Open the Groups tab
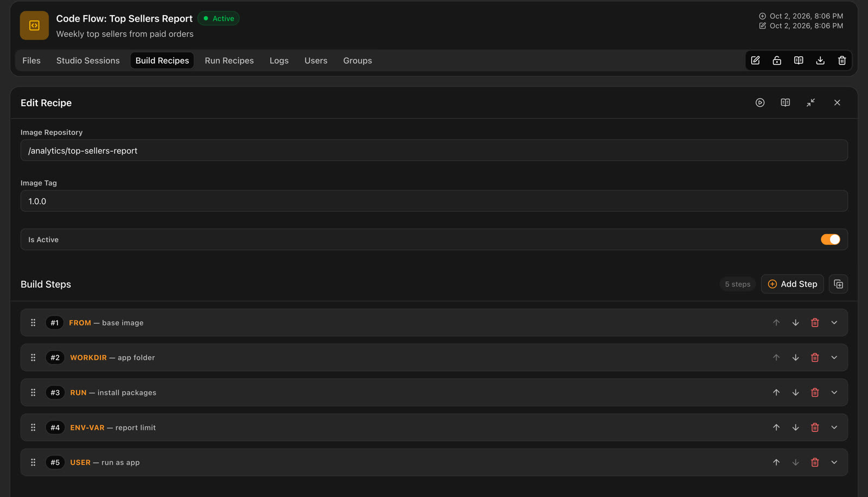The height and width of the screenshot is (497, 868). point(358,61)
